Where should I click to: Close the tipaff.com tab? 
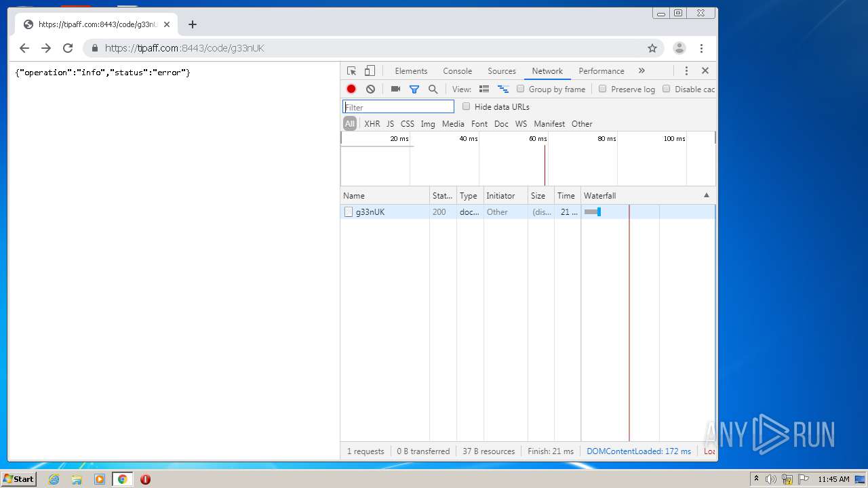167,24
